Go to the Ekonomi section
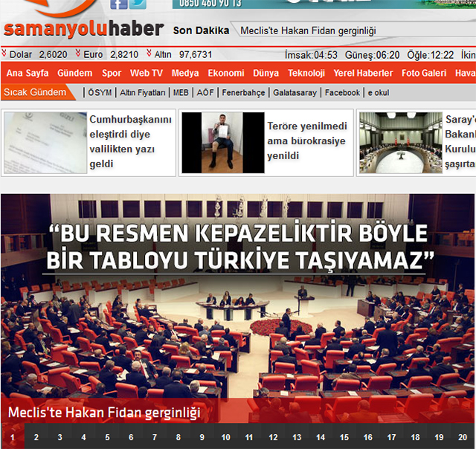Screen dimensions: 476x449 point(226,74)
